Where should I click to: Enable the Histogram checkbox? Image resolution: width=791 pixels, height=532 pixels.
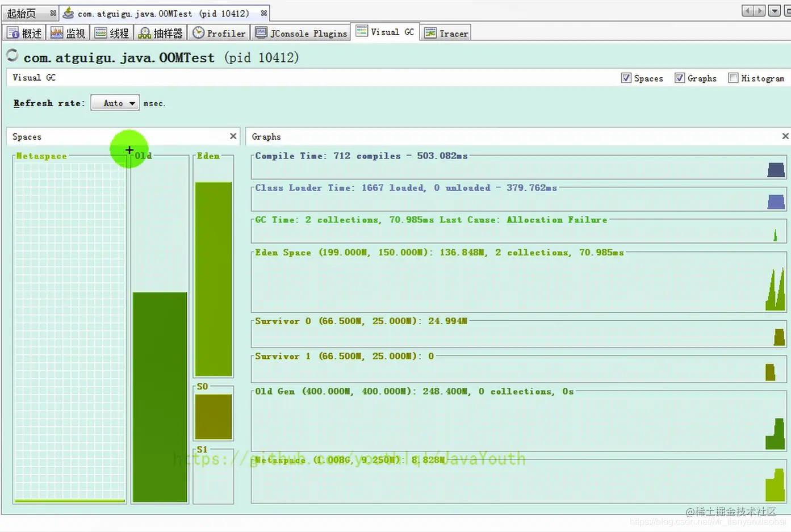point(733,78)
